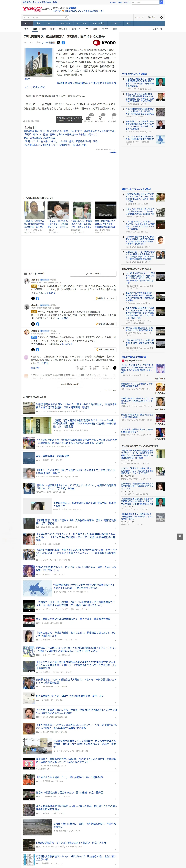Image resolution: width=186 pixels, height=868 pixels.
Task: Open the KYODO news logo
Action: pos(104,43)
